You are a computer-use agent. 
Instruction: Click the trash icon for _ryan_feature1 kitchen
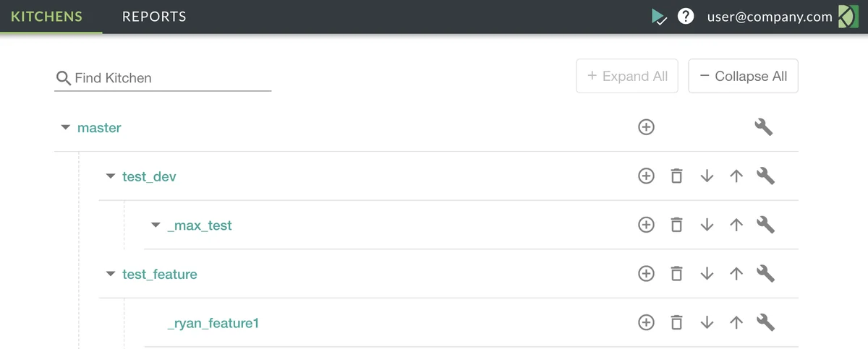coord(676,323)
